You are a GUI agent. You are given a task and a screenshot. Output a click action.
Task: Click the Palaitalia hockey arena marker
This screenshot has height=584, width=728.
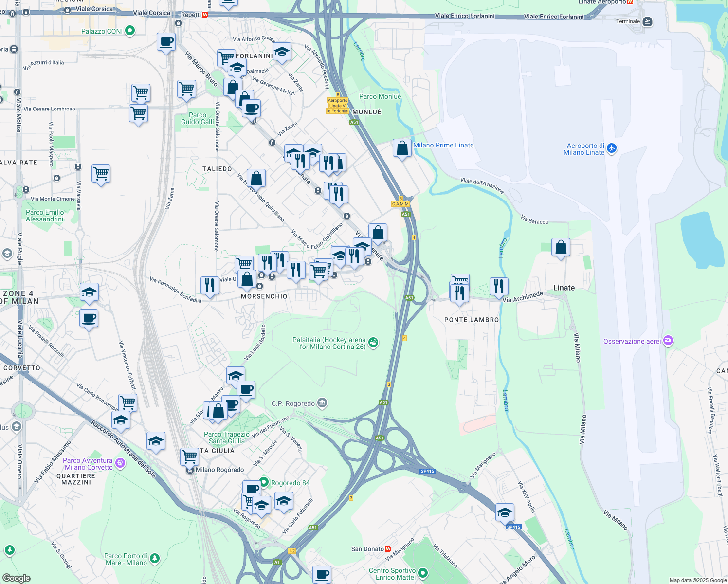coord(373,343)
